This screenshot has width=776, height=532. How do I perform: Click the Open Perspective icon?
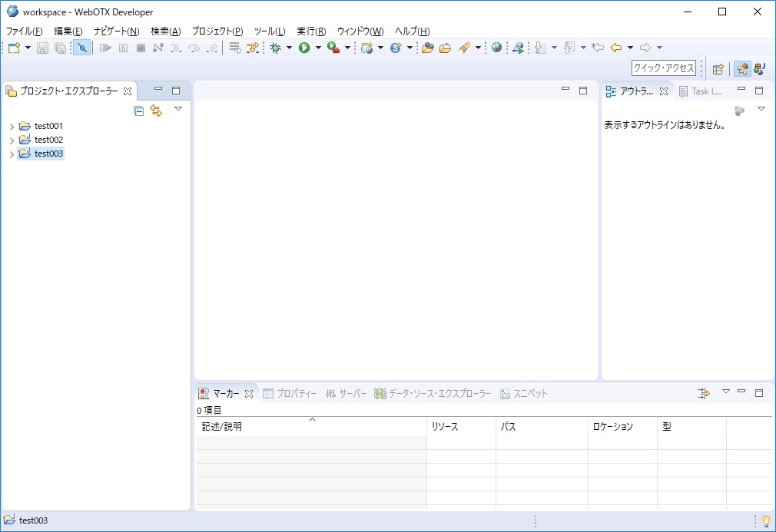(718, 68)
